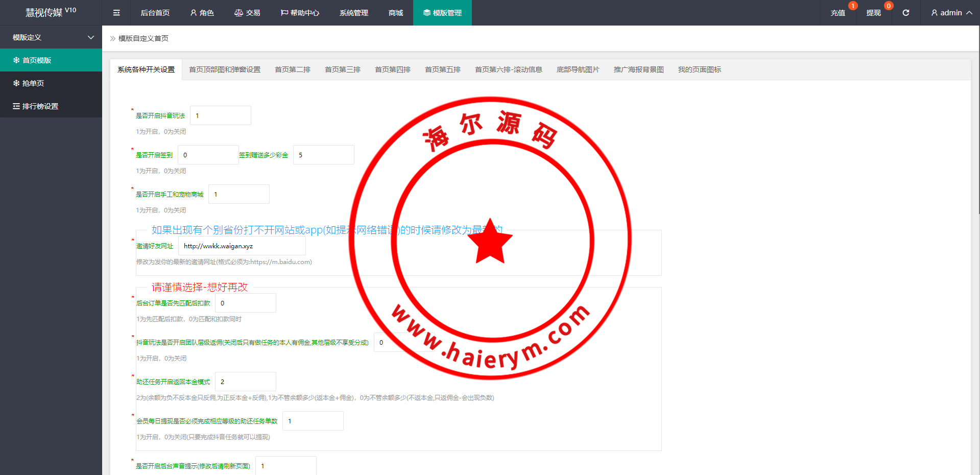Focus the 是否开启抖音玩法 input field
The width and height of the screenshot is (980, 475).
(220, 116)
